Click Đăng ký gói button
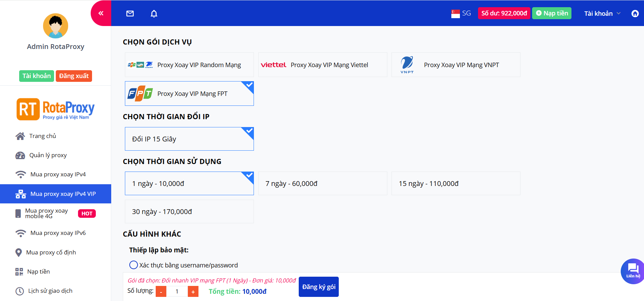 coord(319,287)
